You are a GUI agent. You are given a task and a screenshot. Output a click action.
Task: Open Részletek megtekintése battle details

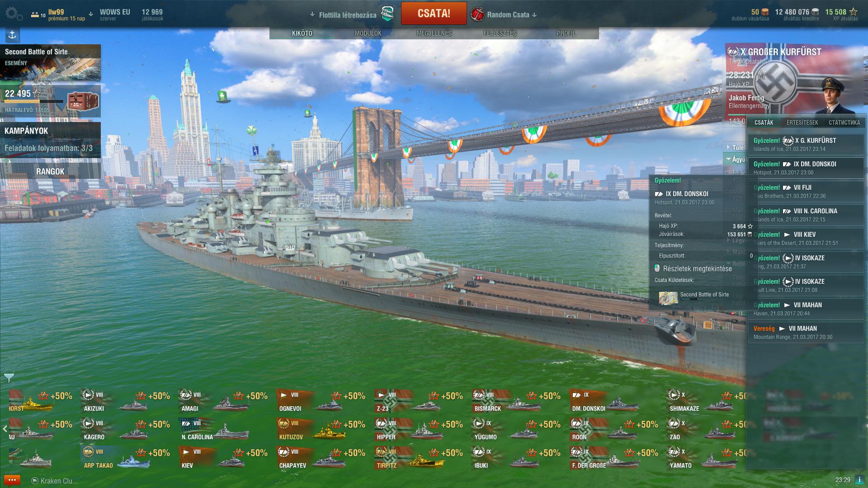pyautogui.click(x=697, y=268)
